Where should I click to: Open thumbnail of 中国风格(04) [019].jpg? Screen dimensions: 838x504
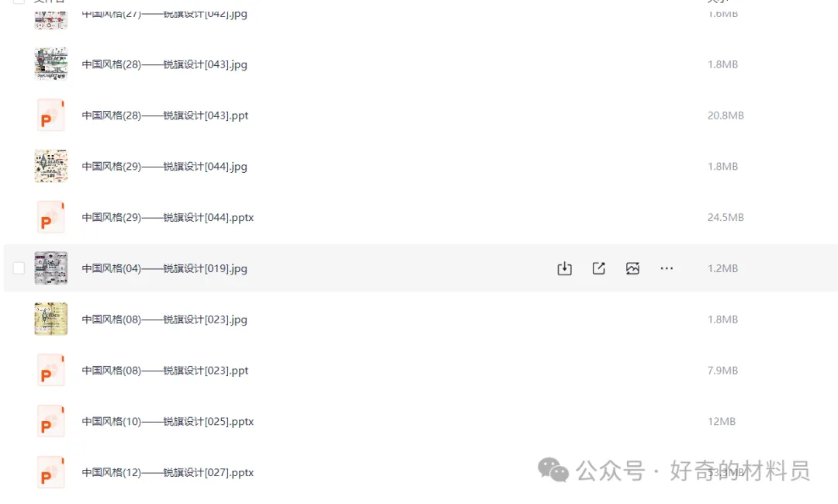tap(50, 268)
